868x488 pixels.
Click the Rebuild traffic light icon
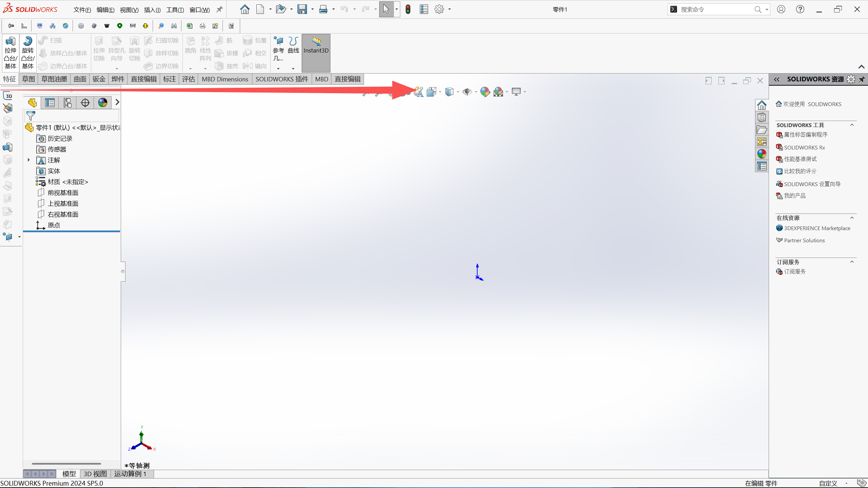coord(408,9)
